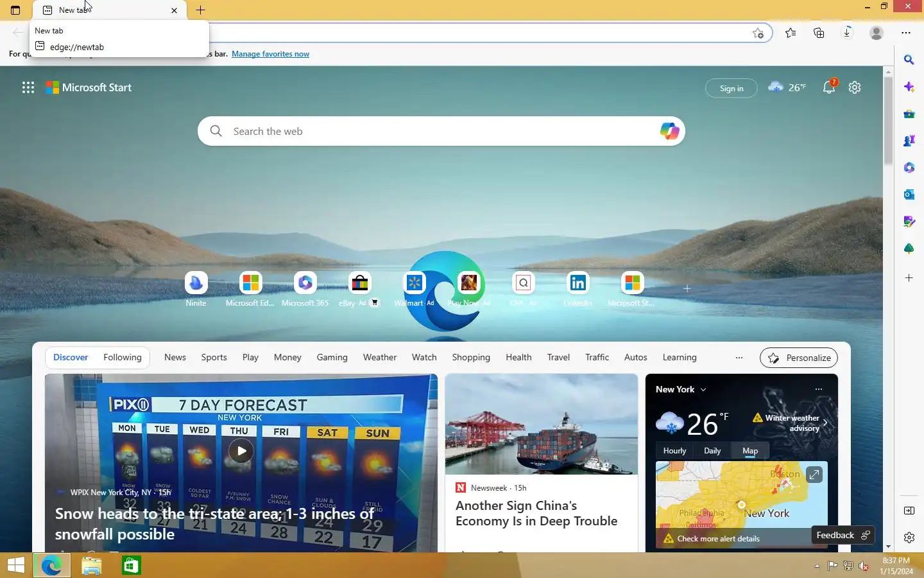Screen dimensions: 924x578
Task: Open the sidebar Outlook icon
Action: pyautogui.click(x=909, y=195)
